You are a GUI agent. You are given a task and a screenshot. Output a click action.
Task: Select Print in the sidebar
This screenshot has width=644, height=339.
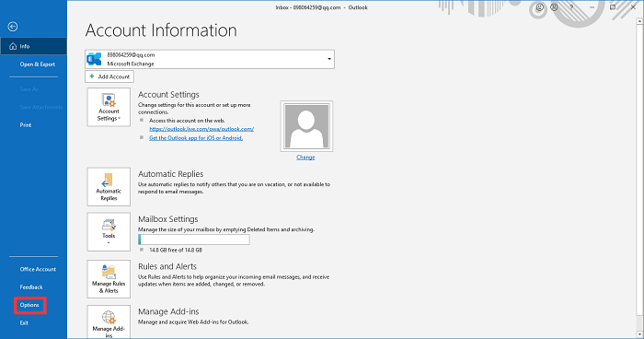point(26,125)
